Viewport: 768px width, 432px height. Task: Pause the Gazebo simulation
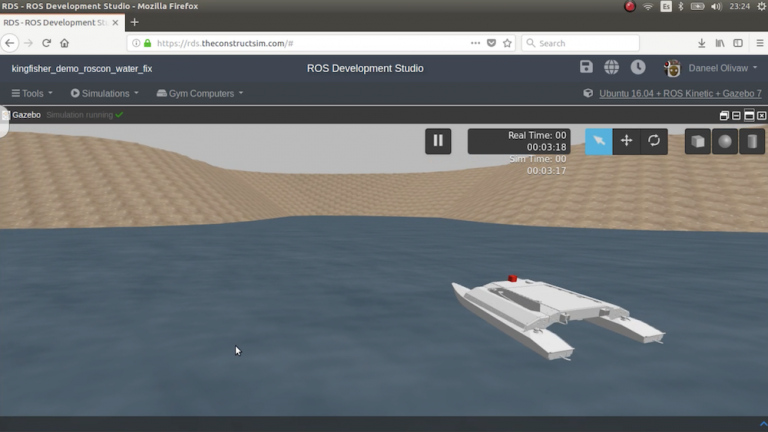438,141
